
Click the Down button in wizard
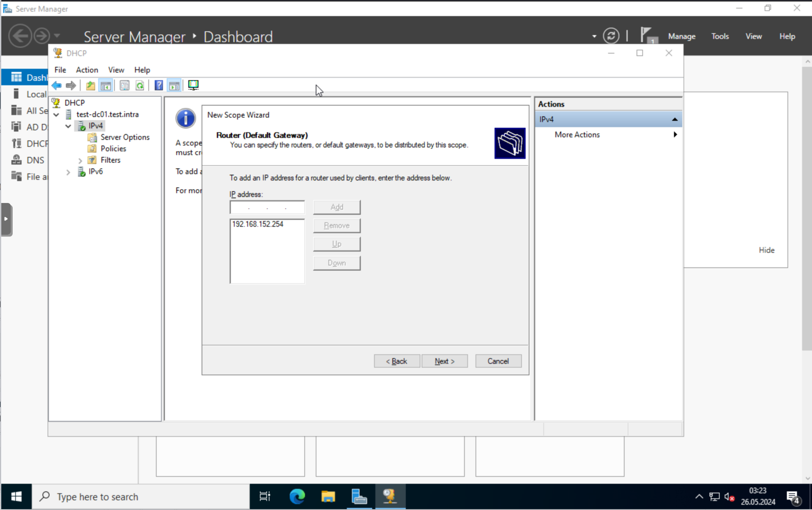(x=337, y=263)
